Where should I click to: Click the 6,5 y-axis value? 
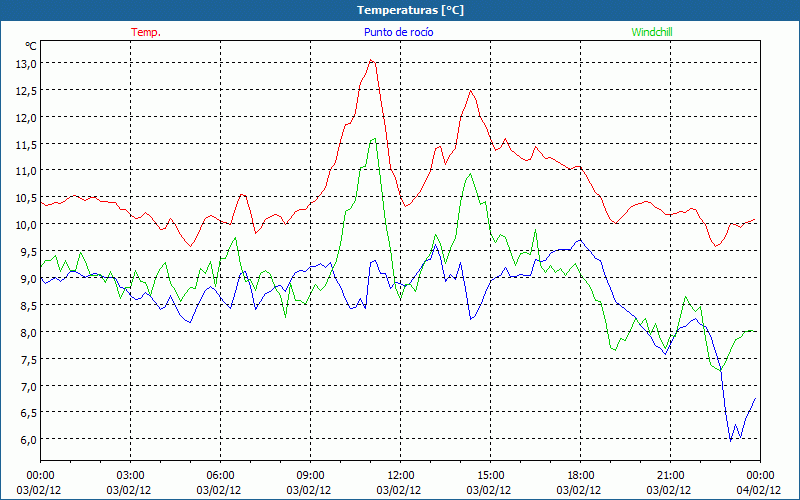click(x=28, y=413)
